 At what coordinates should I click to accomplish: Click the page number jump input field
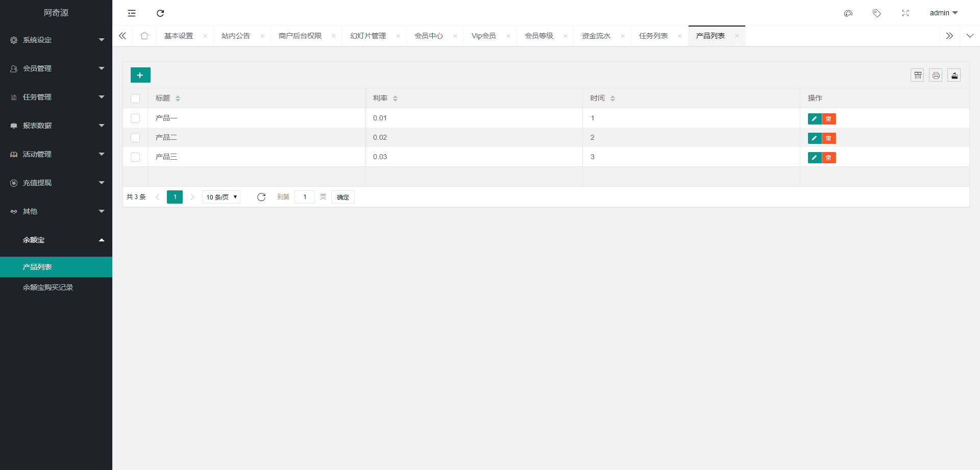[305, 197]
